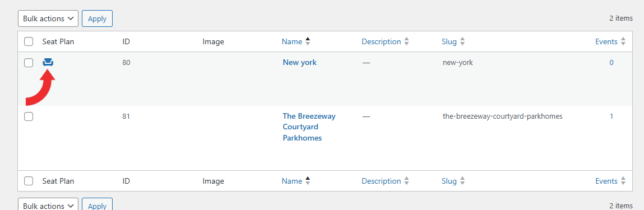Open the New york venue link

pyautogui.click(x=299, y=63)
